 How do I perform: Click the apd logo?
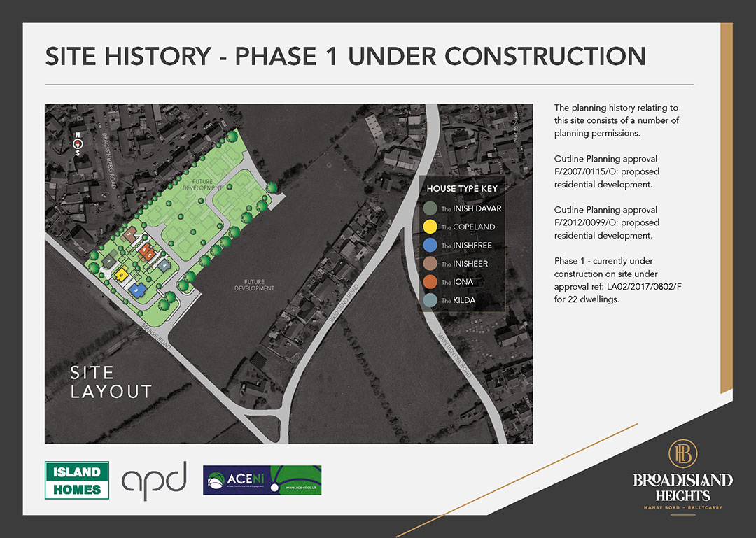coord(155,476)
